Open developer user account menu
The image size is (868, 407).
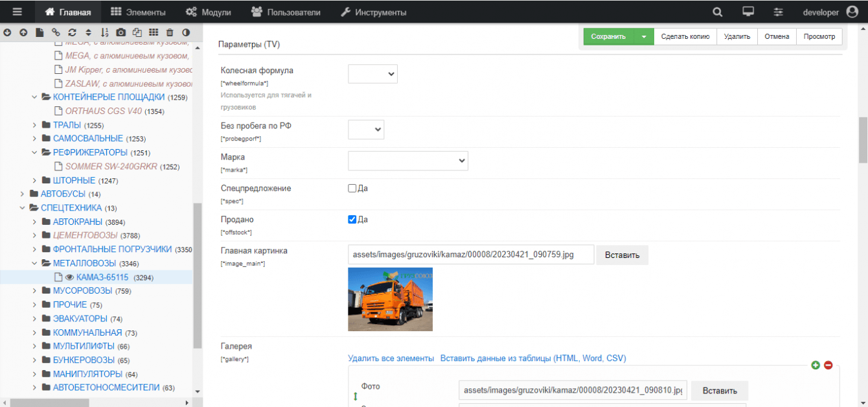(x=830, y=12)
